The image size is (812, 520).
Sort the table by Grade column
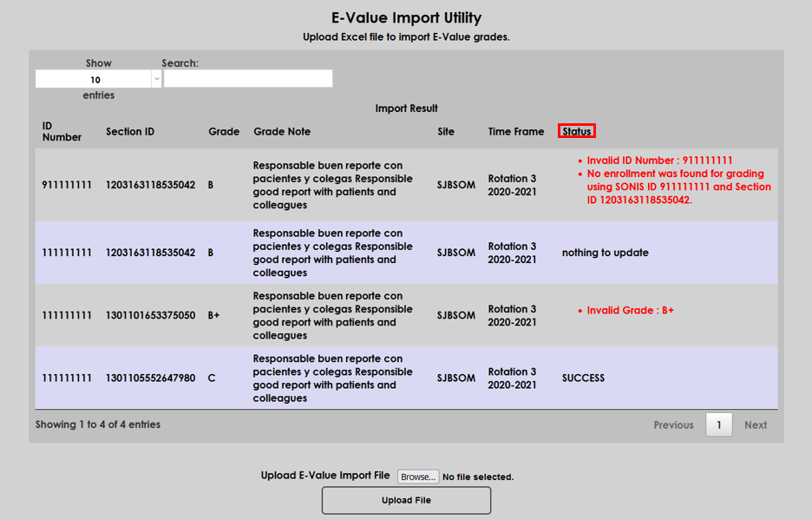click(223, 131)
